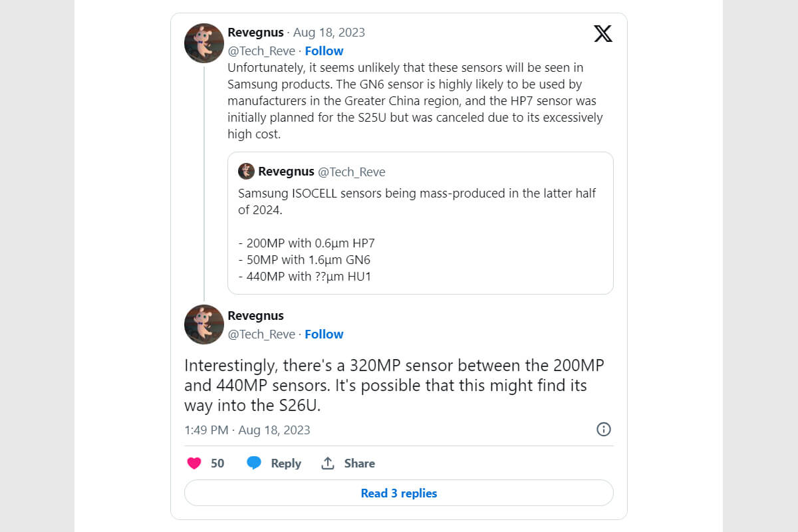Click the Share text label
Screen dimensions: 798x532
click(359, 464)
